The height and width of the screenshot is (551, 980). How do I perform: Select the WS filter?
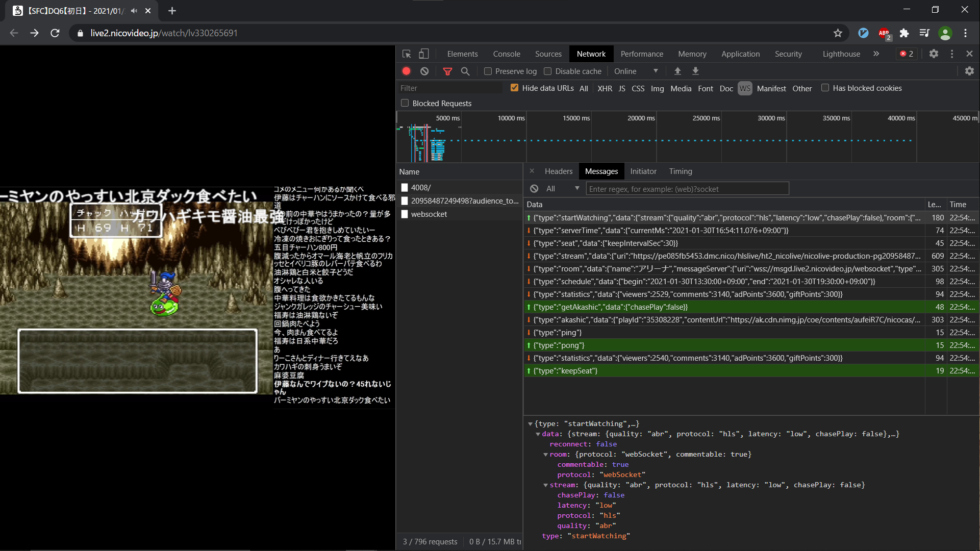[x=745, y=88]
